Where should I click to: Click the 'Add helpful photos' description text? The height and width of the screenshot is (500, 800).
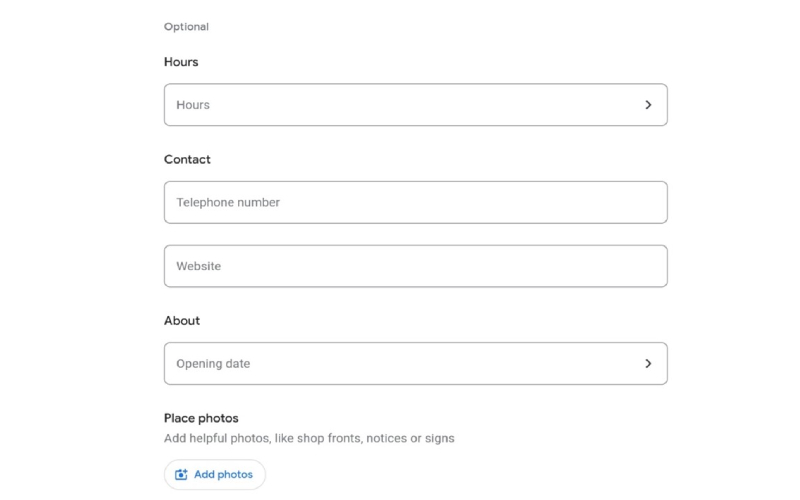tap(309, 438)
